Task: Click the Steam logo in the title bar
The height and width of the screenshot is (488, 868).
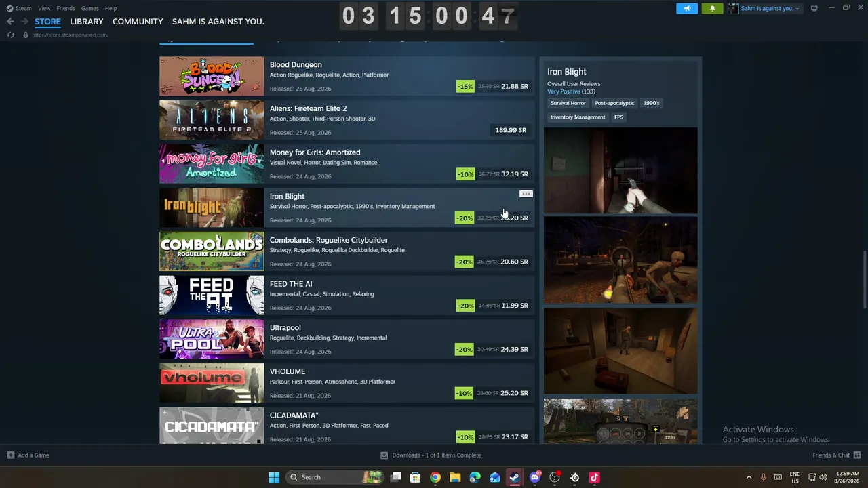Action: click(x=9, y=8)
